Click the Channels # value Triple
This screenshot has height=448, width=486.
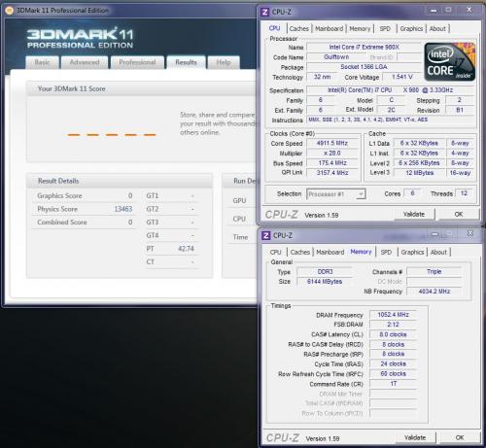point(434,271)
